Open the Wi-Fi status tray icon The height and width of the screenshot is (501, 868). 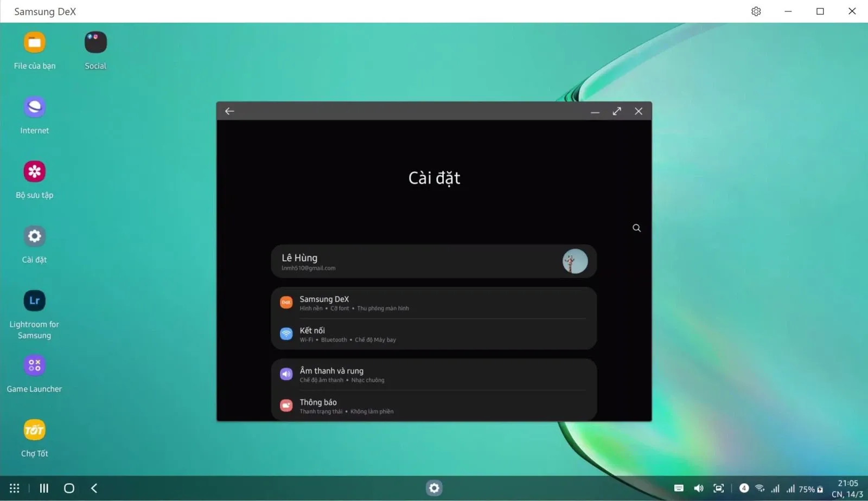(x=760, y=488)
